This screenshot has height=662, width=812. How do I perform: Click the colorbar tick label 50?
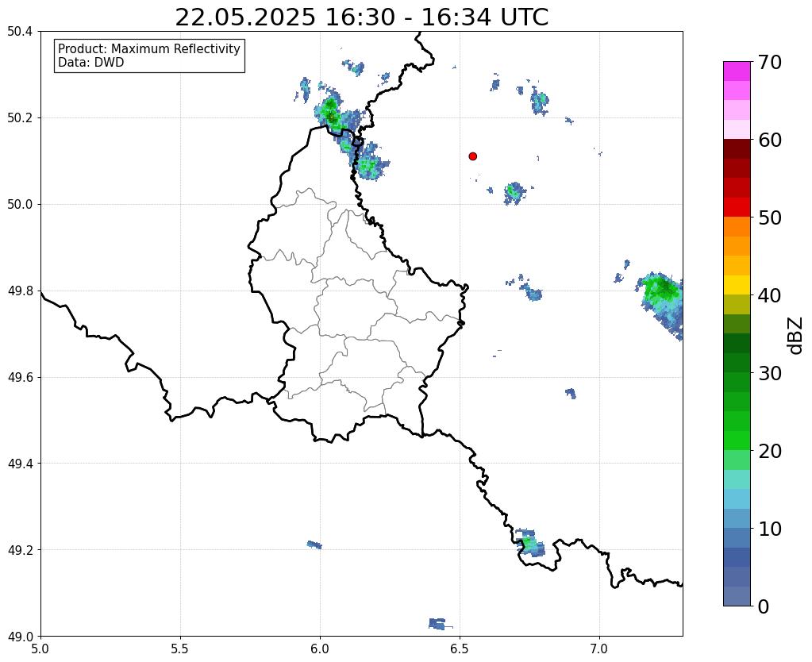point(770,217)
